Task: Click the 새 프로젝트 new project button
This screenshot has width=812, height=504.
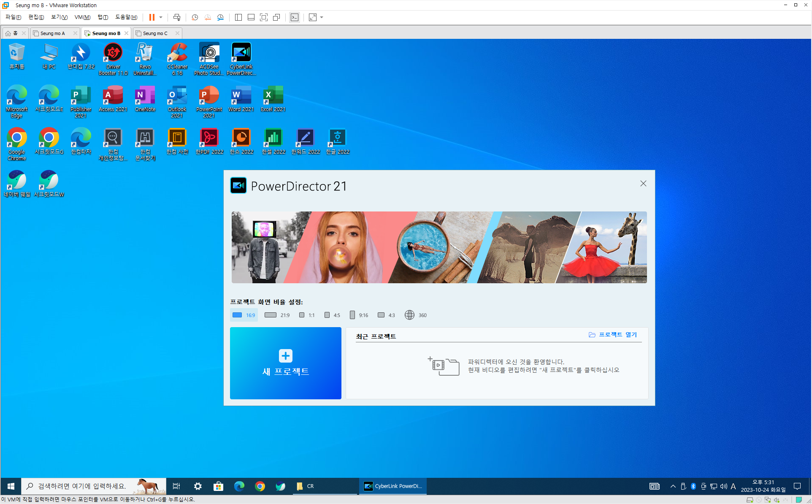Action: [286, 363]
